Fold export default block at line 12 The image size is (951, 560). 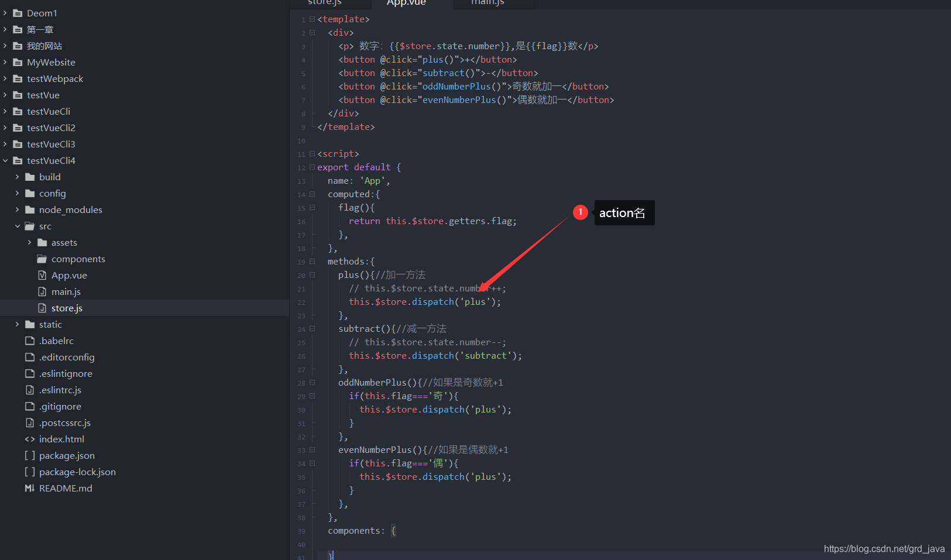pos(312,167)
